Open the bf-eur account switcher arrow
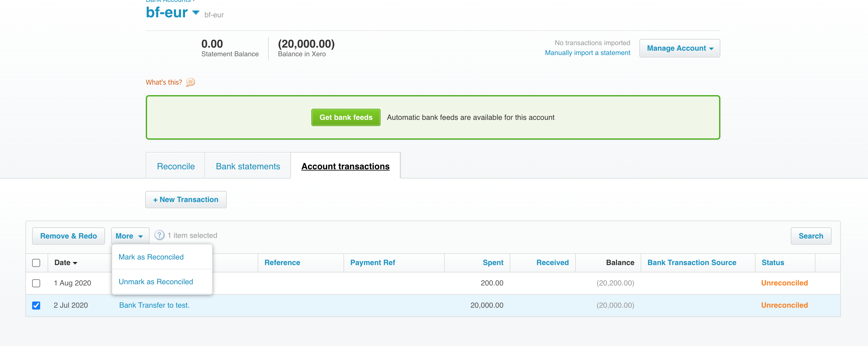The image size is (868, 346). [196, 13]
